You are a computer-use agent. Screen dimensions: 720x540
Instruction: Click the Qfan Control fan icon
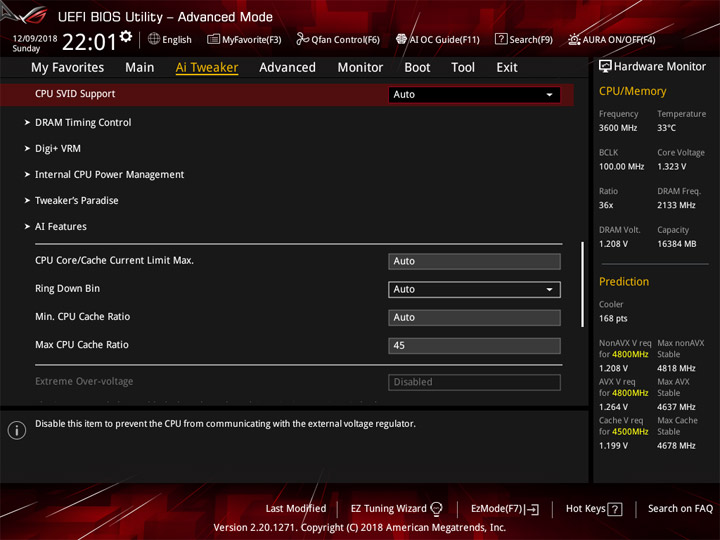[302, 39]
